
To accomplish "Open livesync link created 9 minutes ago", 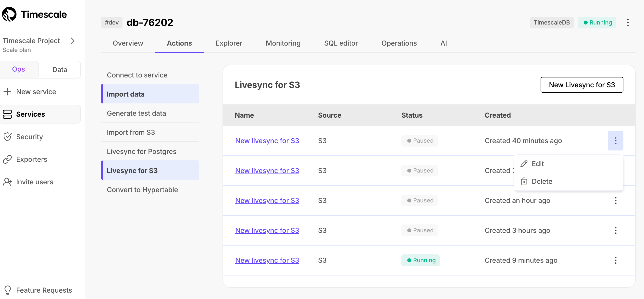I will (267, 260).
